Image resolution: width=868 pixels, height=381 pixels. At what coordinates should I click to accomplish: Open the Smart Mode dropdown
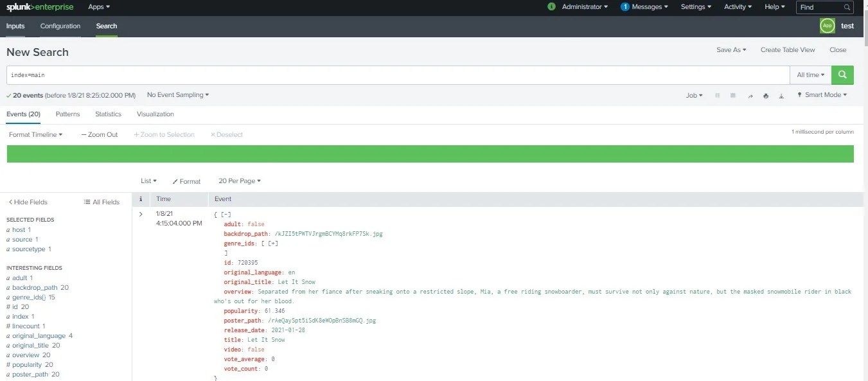coord(821,95)
